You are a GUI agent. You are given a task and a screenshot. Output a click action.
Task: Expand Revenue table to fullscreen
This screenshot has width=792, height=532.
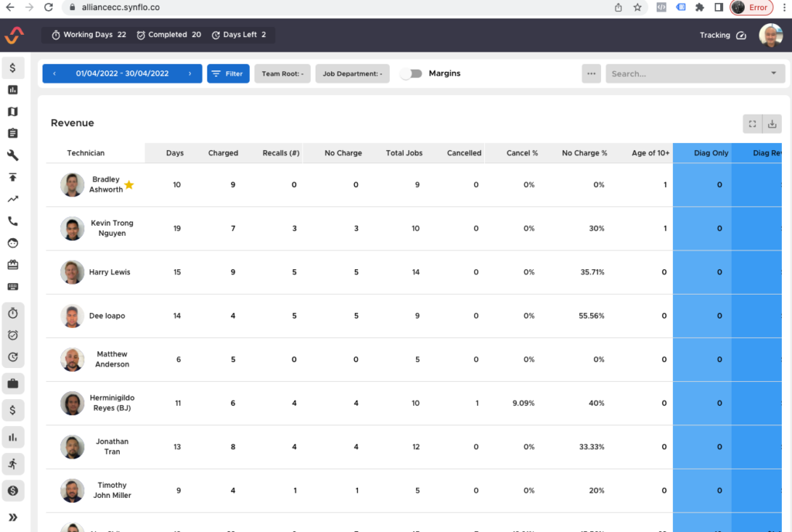point(752,124)
